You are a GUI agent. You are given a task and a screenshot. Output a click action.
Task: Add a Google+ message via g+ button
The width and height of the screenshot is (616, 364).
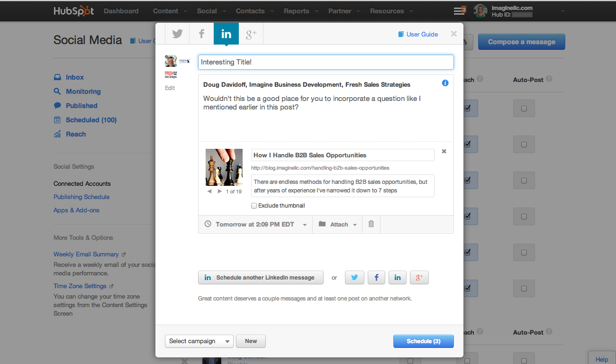[x=419, y=278]
